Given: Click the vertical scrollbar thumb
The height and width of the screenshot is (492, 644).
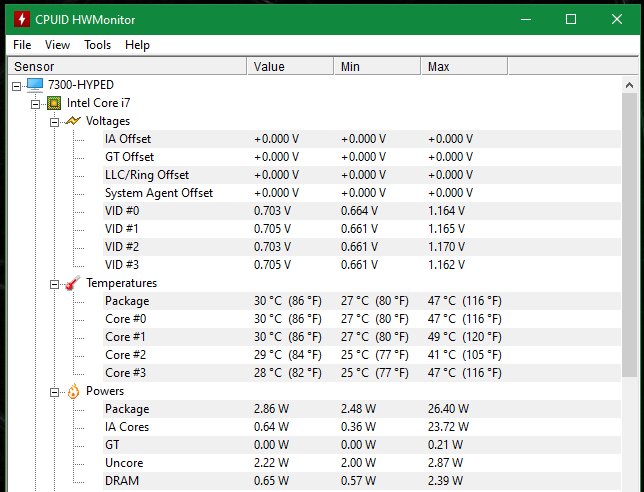Looking at the screenshot, I should tap(629, 235).
